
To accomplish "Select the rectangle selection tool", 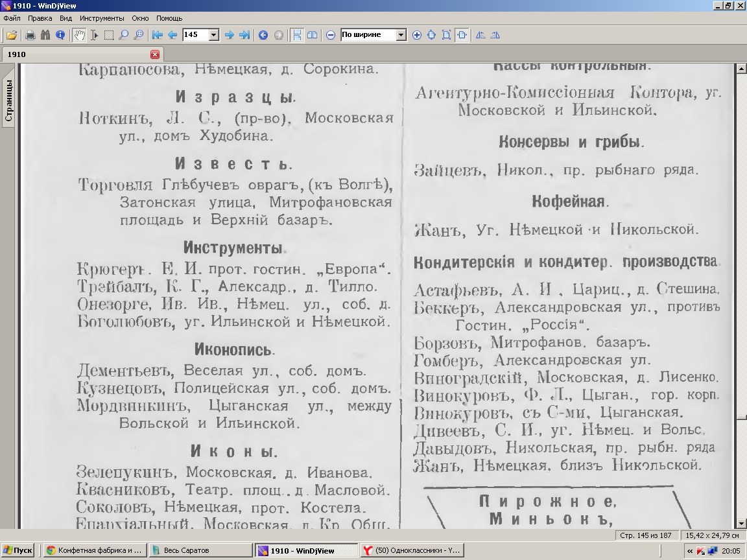I will tap(109, 35).
